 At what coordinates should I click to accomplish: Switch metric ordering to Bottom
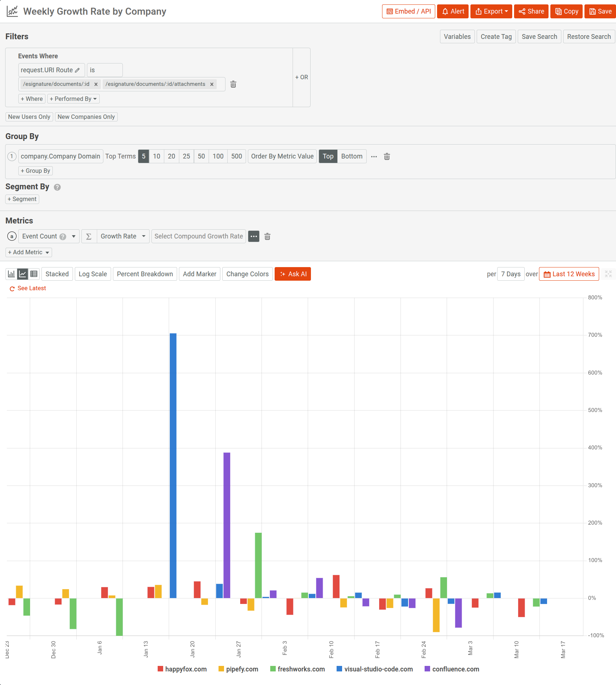tap(352, 156)
